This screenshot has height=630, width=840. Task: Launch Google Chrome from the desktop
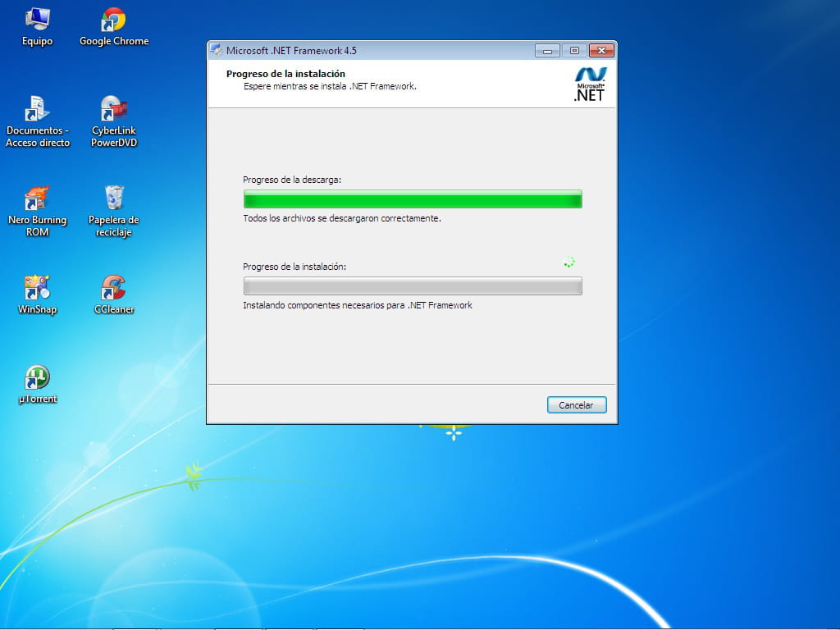pos(114,21)
